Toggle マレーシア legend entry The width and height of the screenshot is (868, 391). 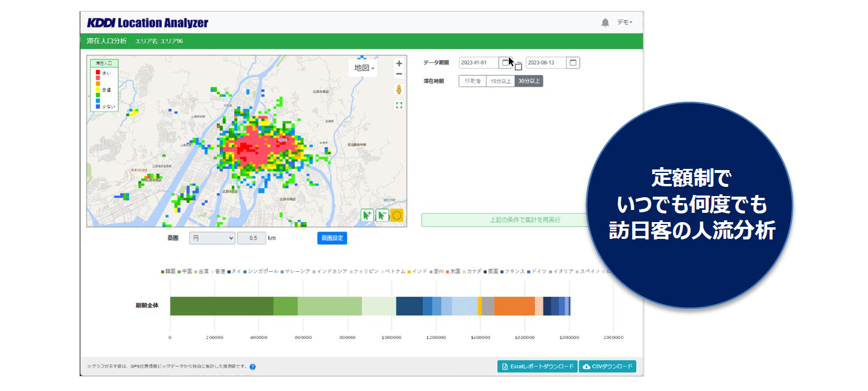pyautogui.click(x=296, y=271)
